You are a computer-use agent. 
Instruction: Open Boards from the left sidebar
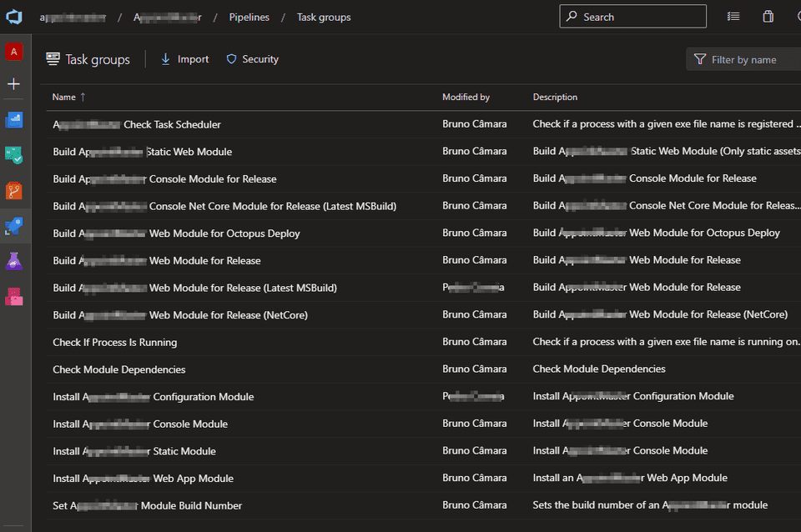coord(13,155)
